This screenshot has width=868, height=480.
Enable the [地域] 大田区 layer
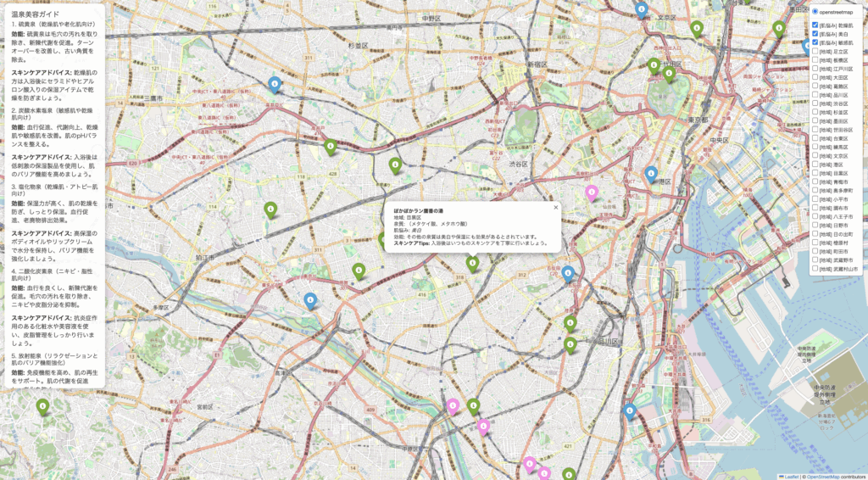pyautogui.click(x=815, y=77)
